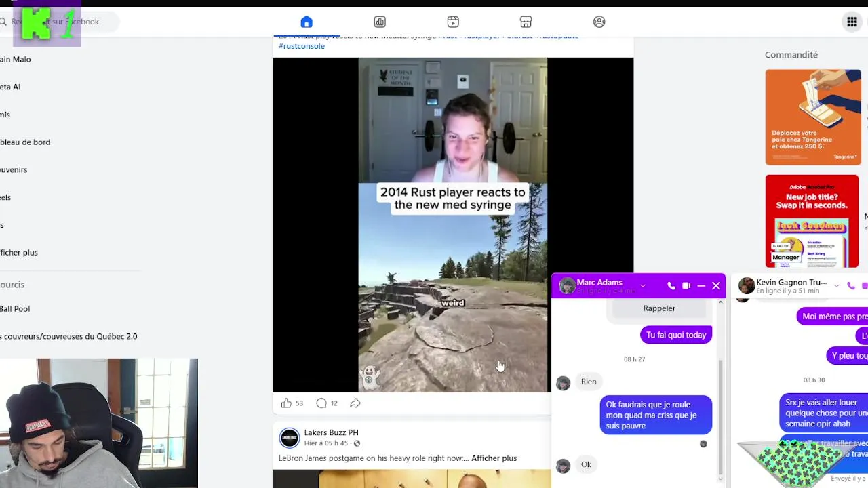Screen dimensions: 868x488
Task: Expand Lakers post with Afficher plus
Action: click(x=494, y=458)
